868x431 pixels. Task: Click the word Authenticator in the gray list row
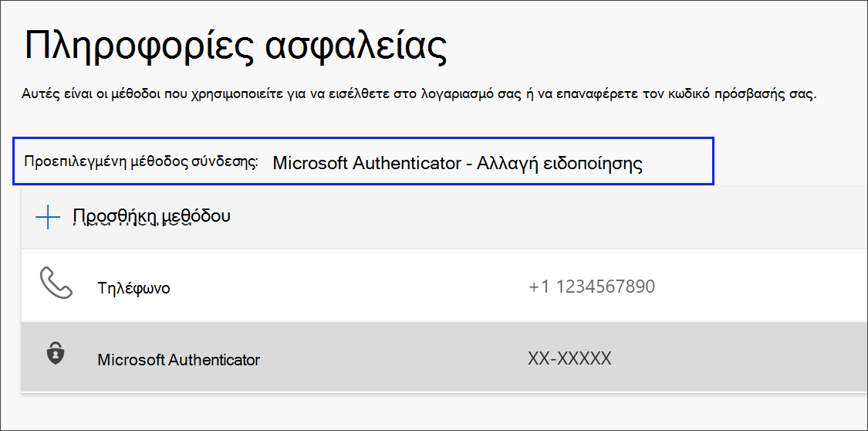tap(214, 359)
